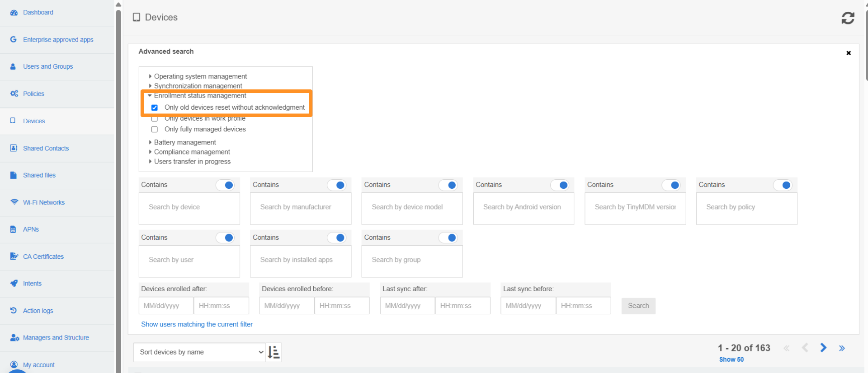Click the sort order direction icon
Screen dimensions: 868x373
pos(274,352)
